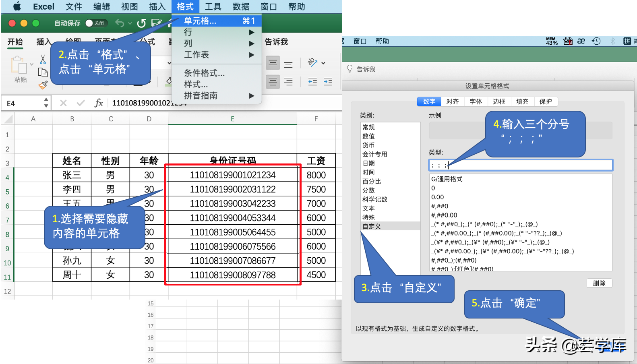
Task: Open the Paste options dropdown arrow
Action: (31, 64)
